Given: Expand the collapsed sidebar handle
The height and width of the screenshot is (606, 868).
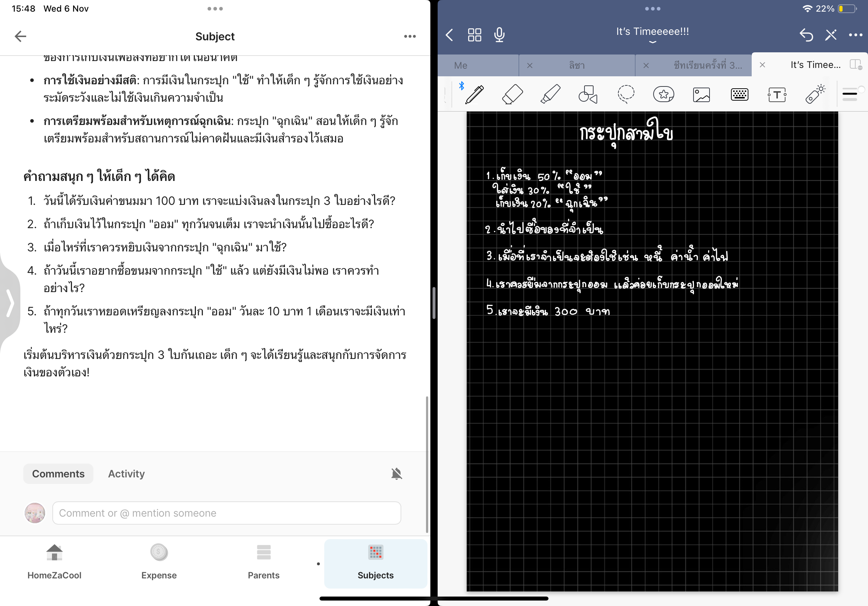Looking at the screenshot, I should (10, 303).
